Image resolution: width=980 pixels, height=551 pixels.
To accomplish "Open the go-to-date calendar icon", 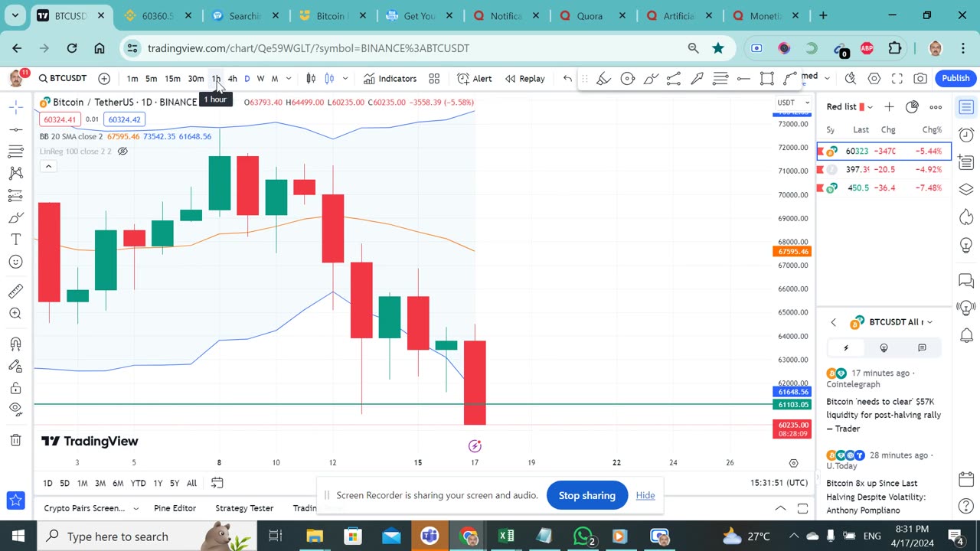I will (217, 483).
